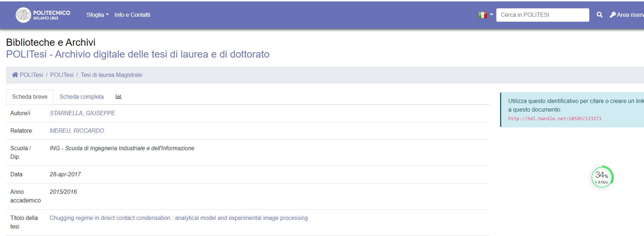Image resolution: width=644 pixels, height=236 pixels.
Task: Open advisor MEREU, RICCARDO link
Action: (77, 131)
